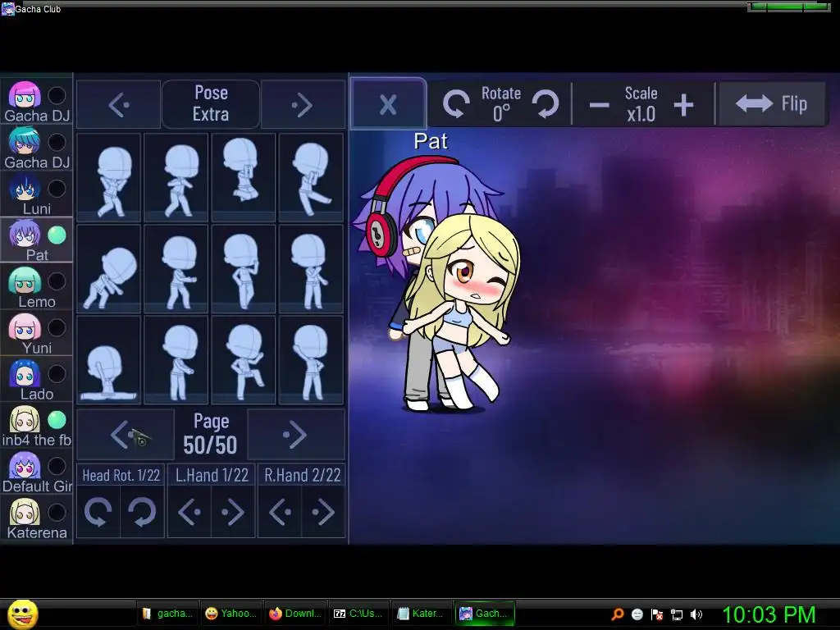Viewport: 840px width, 630px height.
Task: Choose the fourth pose in middle row
Action: 311,269
